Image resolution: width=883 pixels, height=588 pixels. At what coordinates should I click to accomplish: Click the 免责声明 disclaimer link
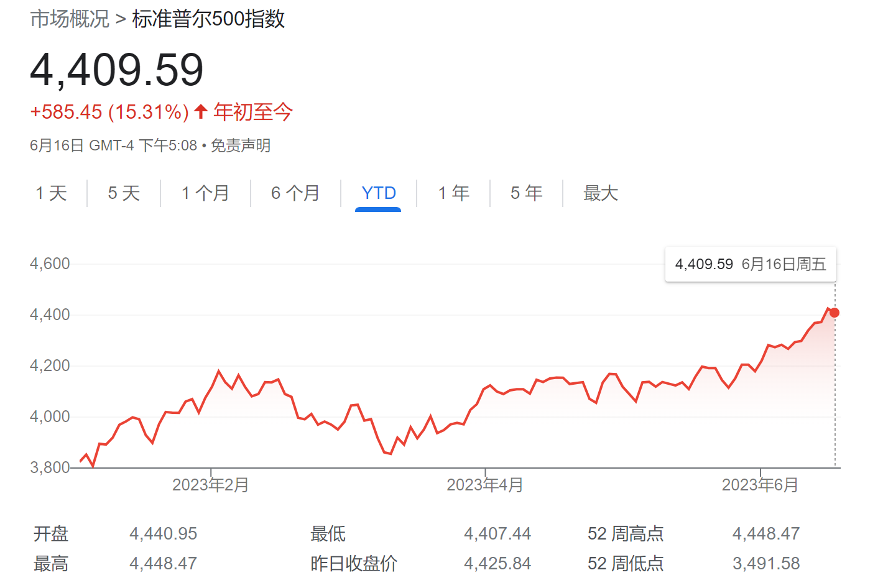point(241,145)
